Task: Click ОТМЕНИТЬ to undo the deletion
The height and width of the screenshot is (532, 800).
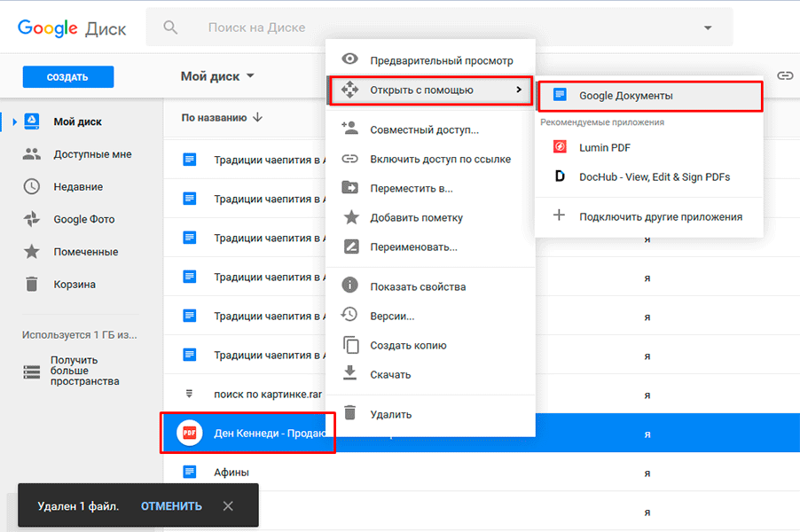Action: coord(171,506)
